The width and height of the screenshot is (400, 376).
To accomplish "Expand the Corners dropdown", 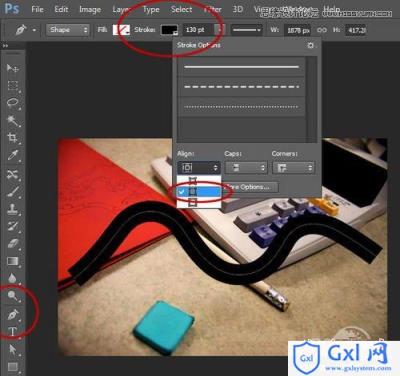I will pos(293,168).
